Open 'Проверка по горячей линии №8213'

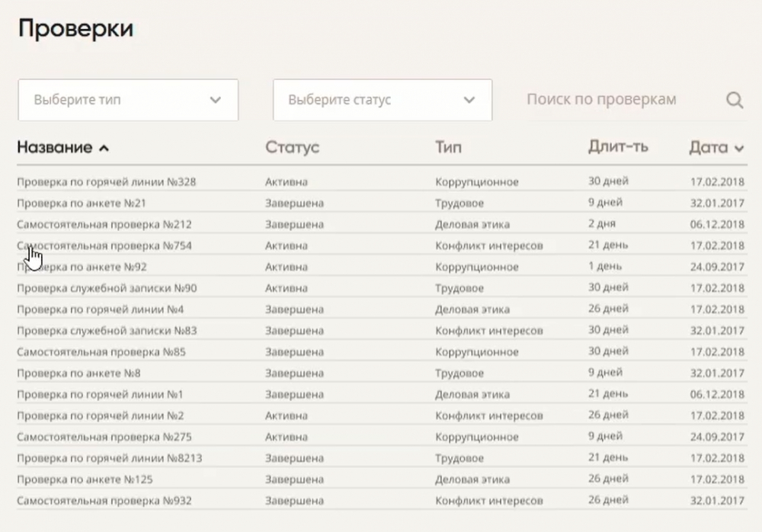tap(109, 458)
